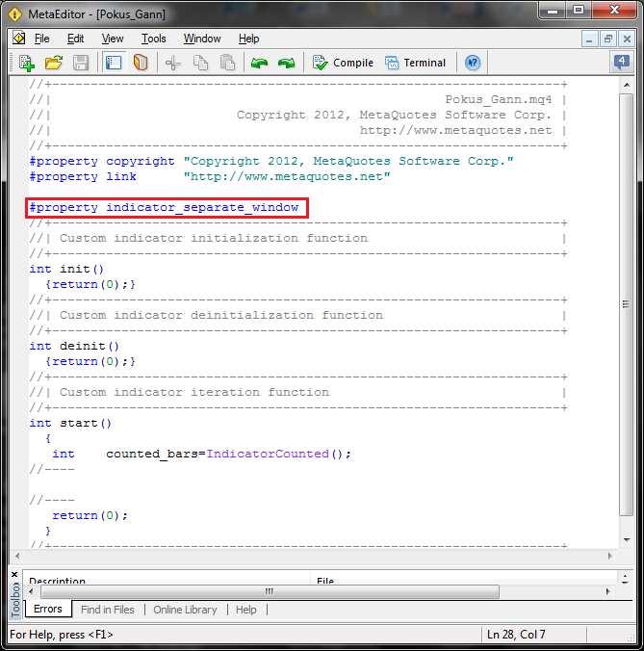Click the 'Pokus_Gann.mq4' header comment

(x=499, y=99)
